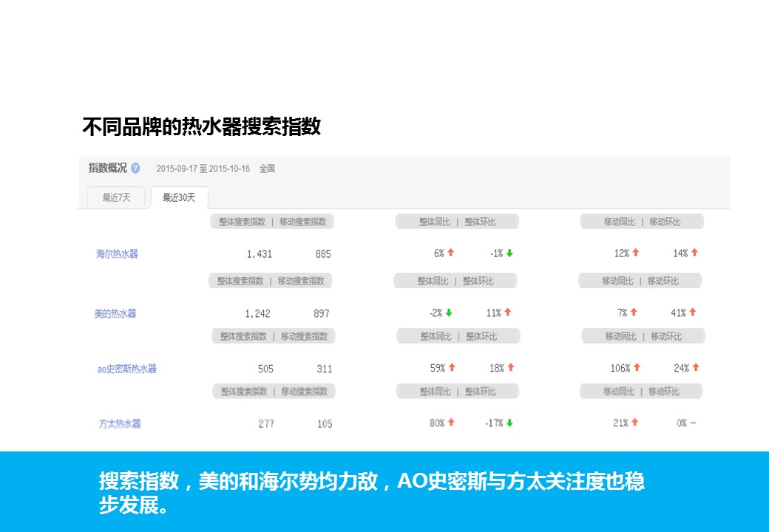The height and width of the screenshot is (532, 769).
Task: Switch to the 最近7天 tab
Action: [x=116, y=197]
